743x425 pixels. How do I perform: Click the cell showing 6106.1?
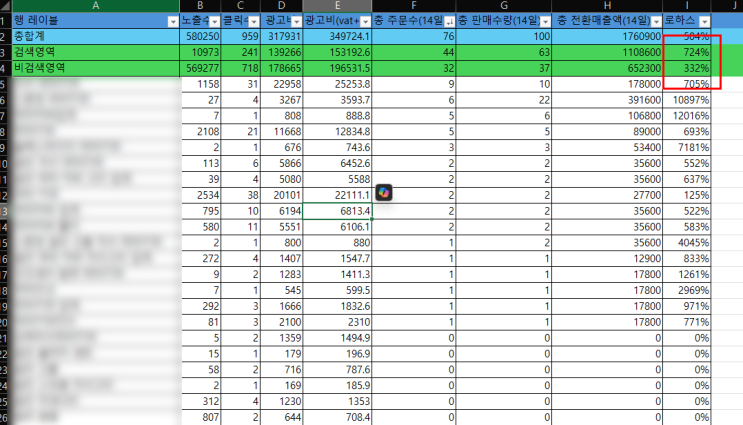coord(337,227)
